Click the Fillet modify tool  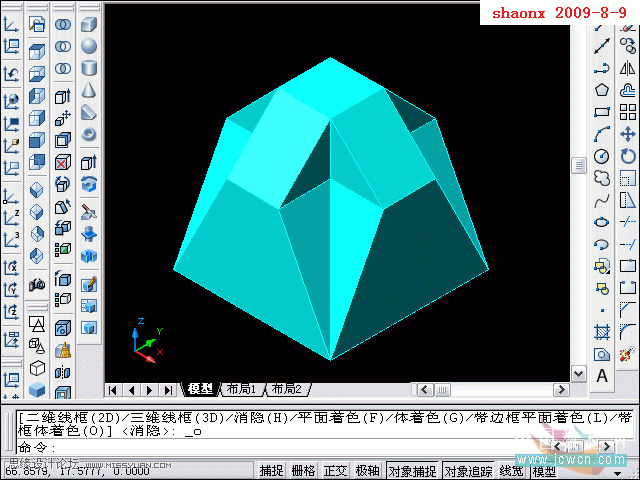(627, 332)
